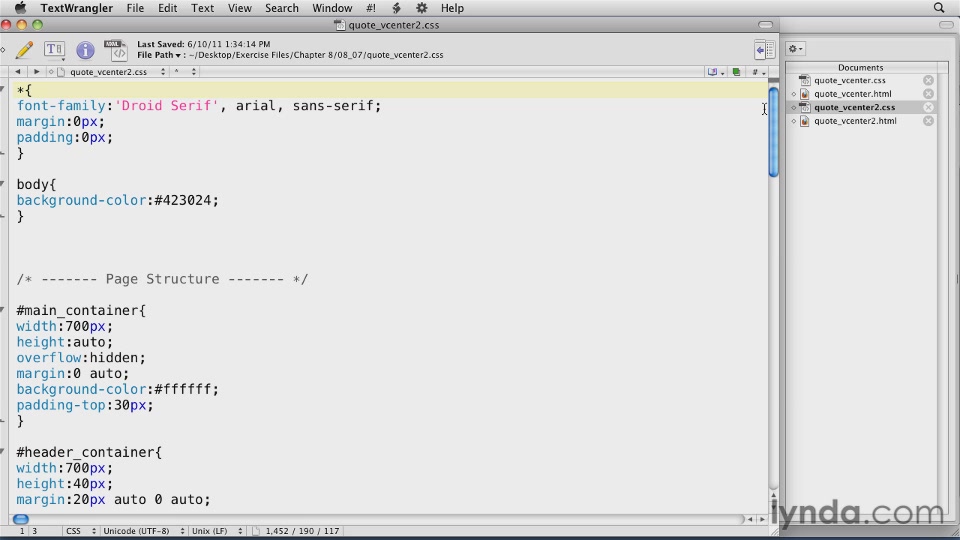This screenshot has height=540, width=960.
Task: Click the overflow:hidden line
Action: coord(81,358)
